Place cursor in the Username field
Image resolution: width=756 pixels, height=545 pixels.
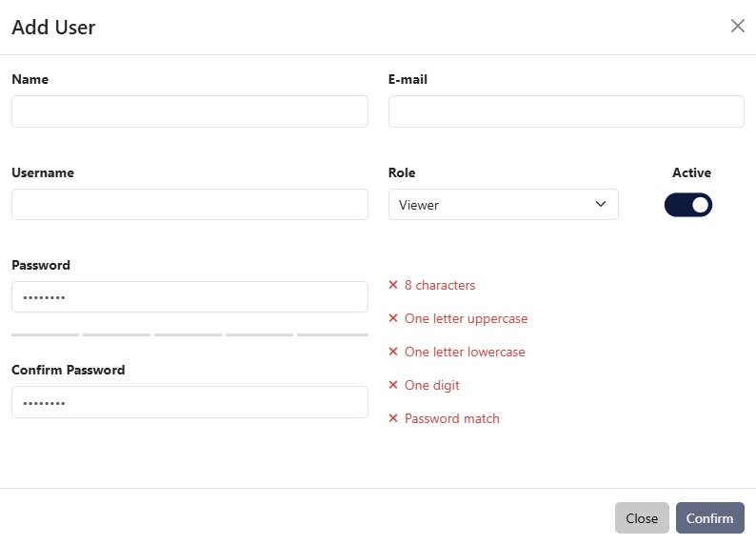click(189, 205)
